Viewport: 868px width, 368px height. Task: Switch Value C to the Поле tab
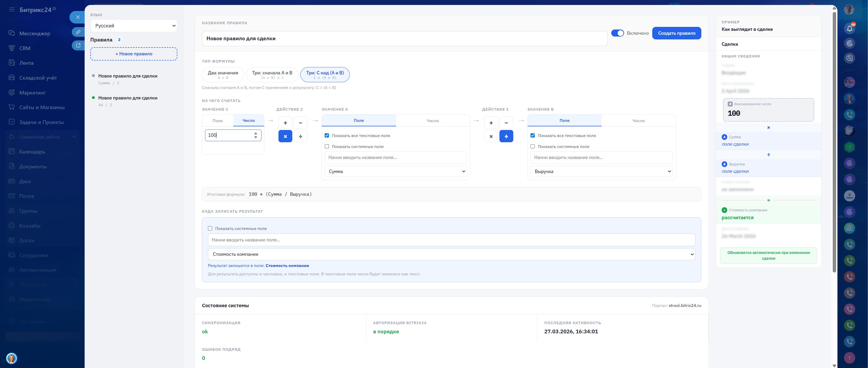[217, 121]
